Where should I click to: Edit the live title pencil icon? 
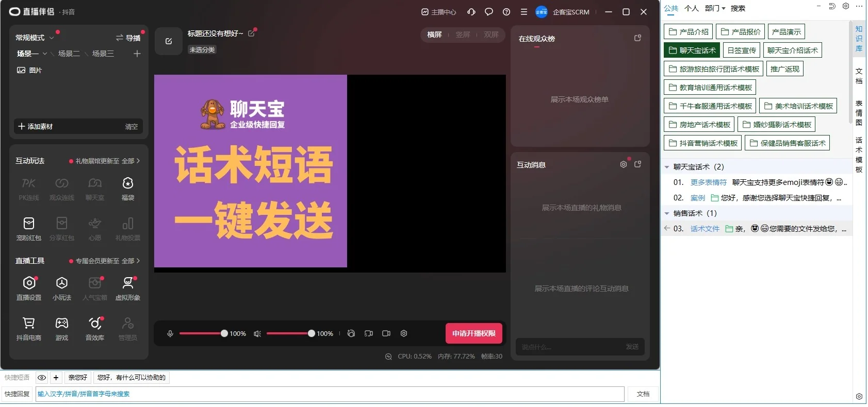(x=252, y=33)
